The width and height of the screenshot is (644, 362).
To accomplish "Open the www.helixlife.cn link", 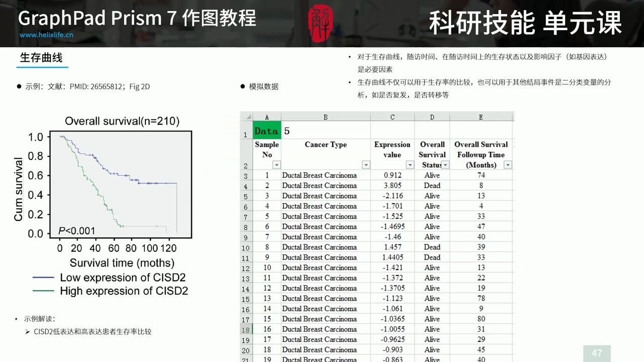I will tap(46, 35).
